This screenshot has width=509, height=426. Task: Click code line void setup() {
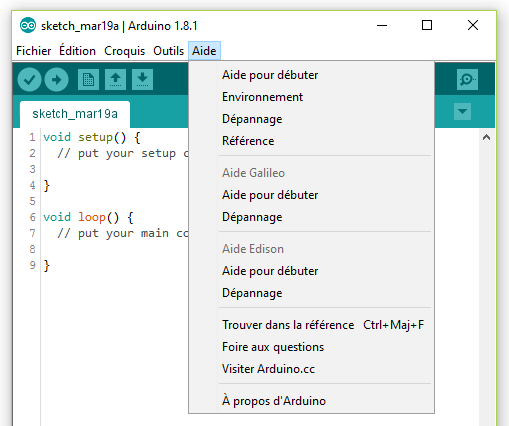(92, 137)
